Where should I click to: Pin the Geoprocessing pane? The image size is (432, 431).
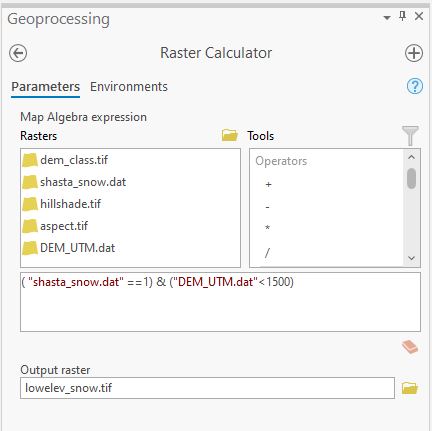point(402,16)
